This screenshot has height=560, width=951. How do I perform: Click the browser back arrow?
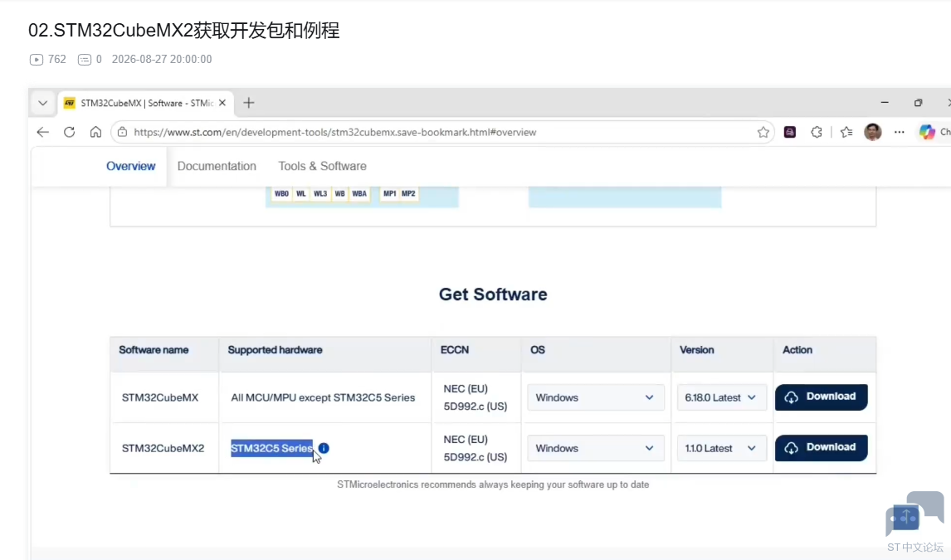[x=42, y=132]
